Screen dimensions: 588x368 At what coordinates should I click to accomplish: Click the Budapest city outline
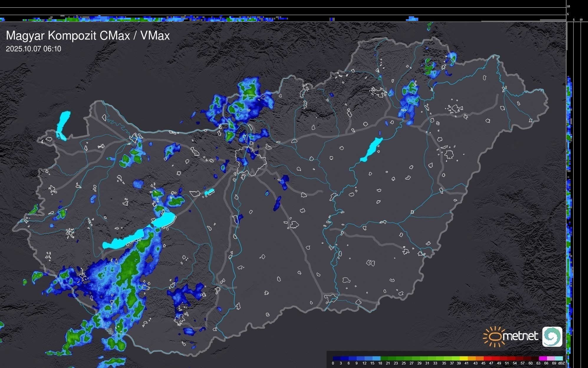click(251, 161)
